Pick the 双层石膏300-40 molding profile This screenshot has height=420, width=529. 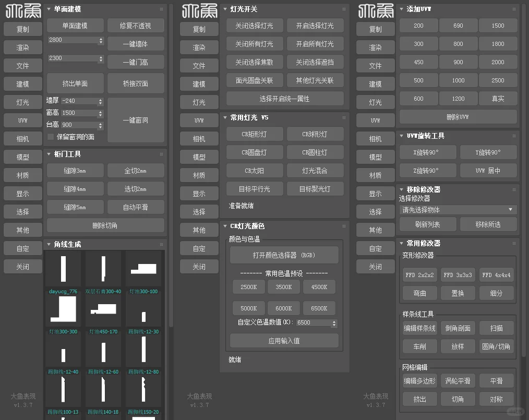(x=103, y=269)
